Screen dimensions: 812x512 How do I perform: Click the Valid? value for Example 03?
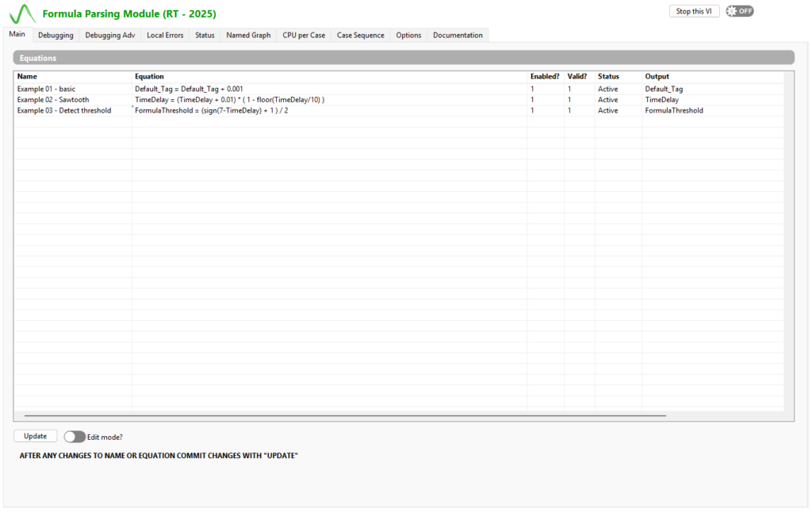point(579,111)
